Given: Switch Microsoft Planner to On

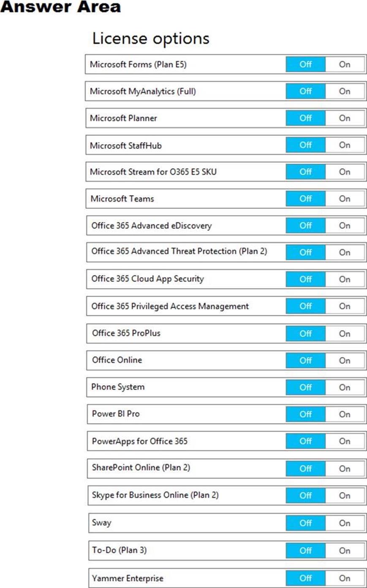Looking at the screenshot, I should pyautogui.click(x=345, y=118).
